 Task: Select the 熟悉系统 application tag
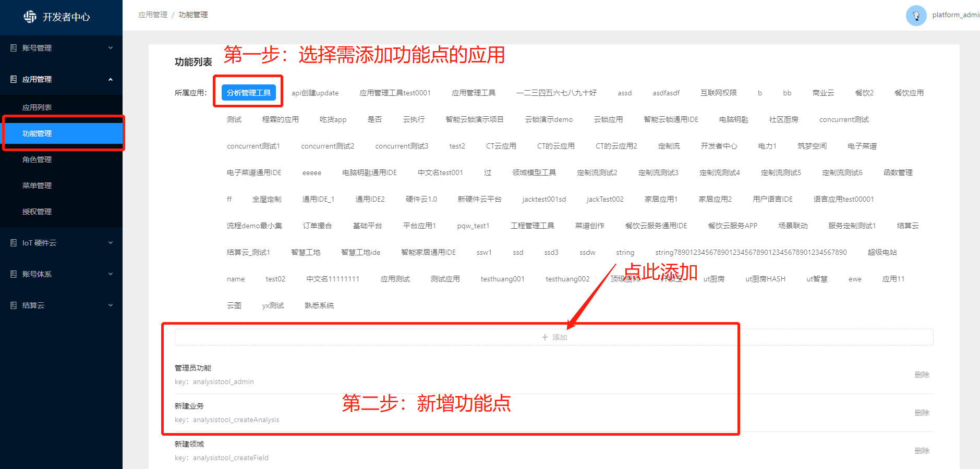(x=319, y=305)
